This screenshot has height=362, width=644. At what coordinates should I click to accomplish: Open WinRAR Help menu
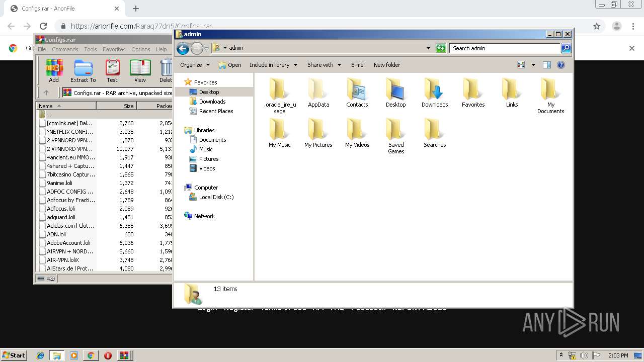pos(161,49)
